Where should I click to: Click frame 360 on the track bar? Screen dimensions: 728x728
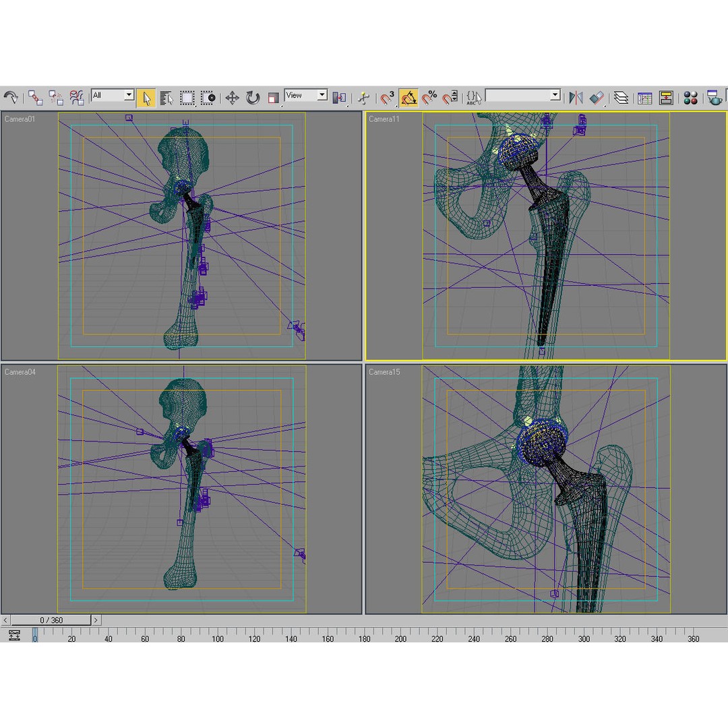pos(694,639)
